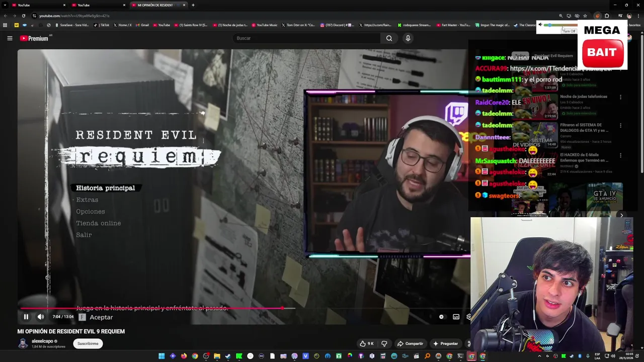
Task: Close the MI OPINIÓN DE RESIDENT tab
Action: (x=184, y=5)
